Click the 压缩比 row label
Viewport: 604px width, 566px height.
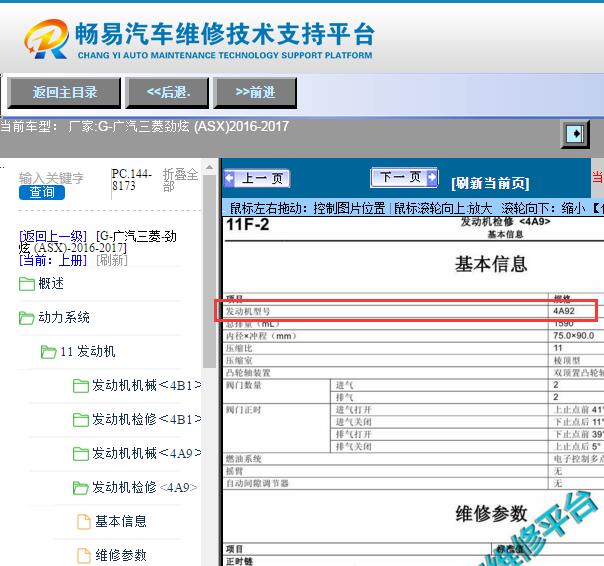239,348
